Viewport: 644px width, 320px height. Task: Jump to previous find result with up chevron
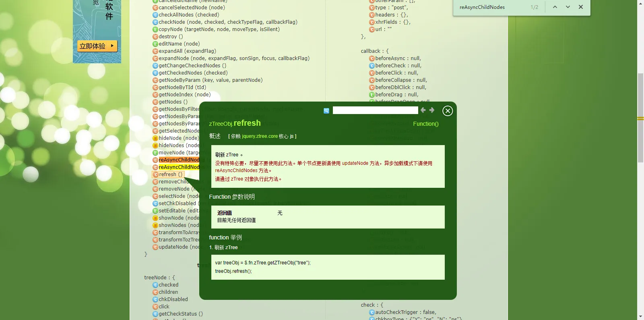tap(555, 7)
